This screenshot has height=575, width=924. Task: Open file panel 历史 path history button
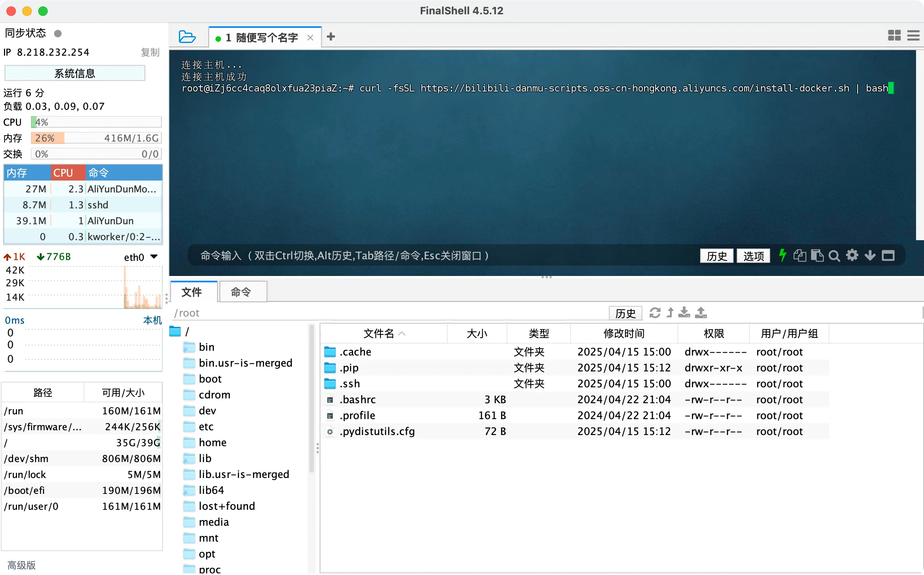tap(625, 313)
